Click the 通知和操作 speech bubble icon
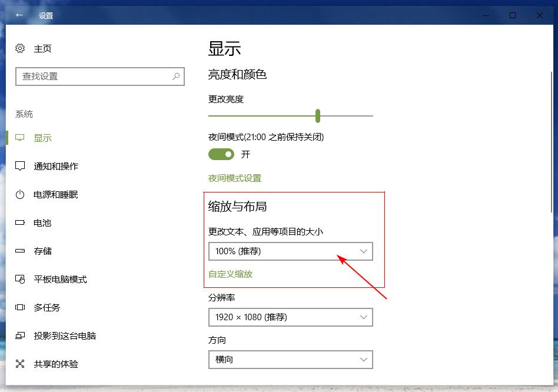This screenshot has width=558, height=392. [x=20, y=166]
